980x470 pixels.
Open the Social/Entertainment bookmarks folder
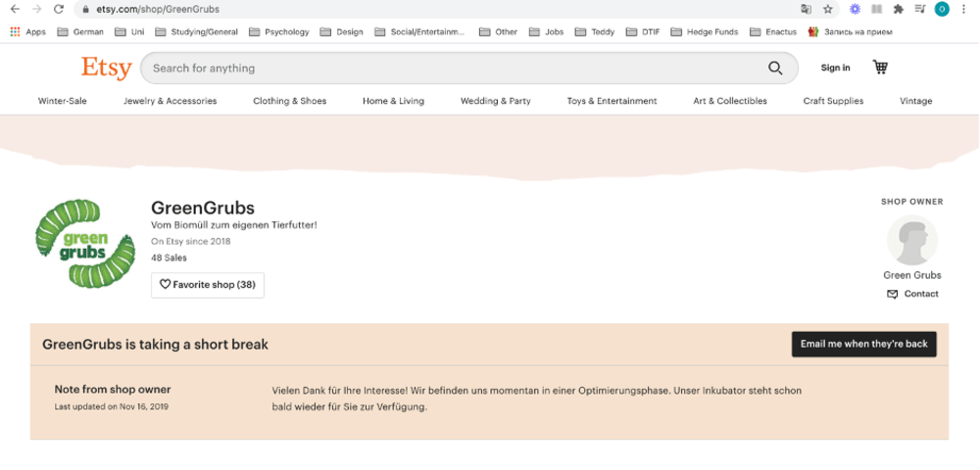(420, 32)
